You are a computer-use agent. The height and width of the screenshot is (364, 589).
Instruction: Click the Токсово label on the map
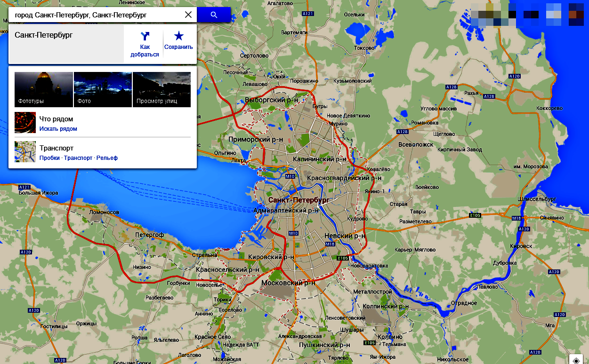click(364, 48)
